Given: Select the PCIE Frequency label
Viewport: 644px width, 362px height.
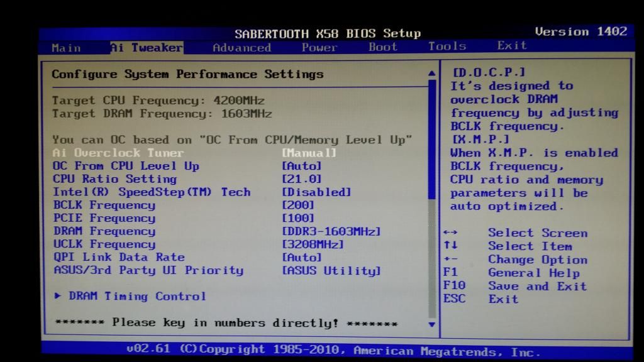Looking at the screenshot, I should 104,218.
